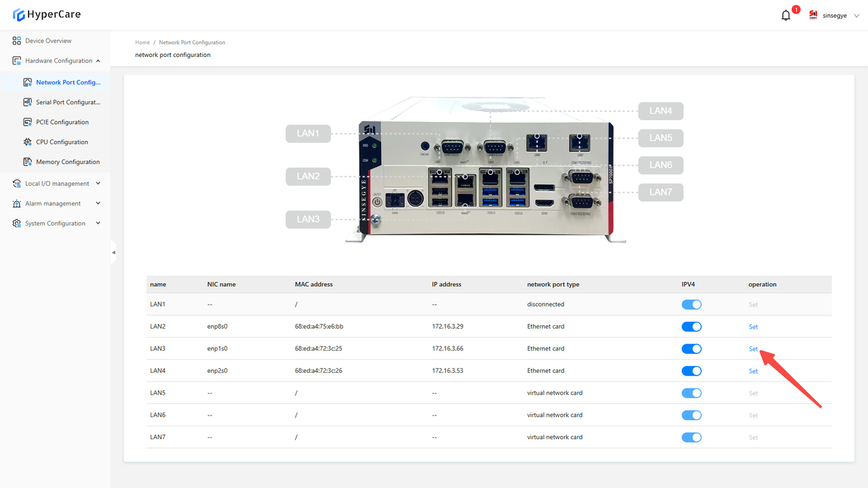
Task: Click the notification bell icon
Action: click(x=786, y=16)
